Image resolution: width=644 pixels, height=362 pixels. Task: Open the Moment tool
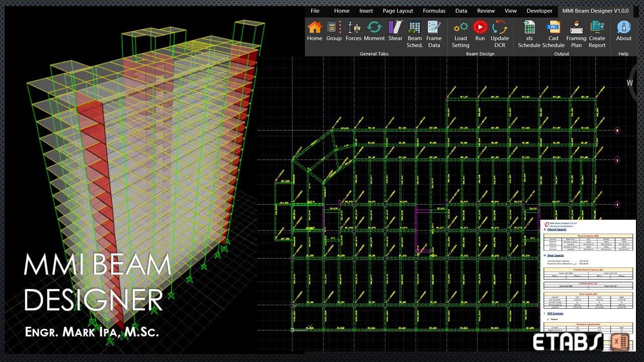click(x=374, y=31)
